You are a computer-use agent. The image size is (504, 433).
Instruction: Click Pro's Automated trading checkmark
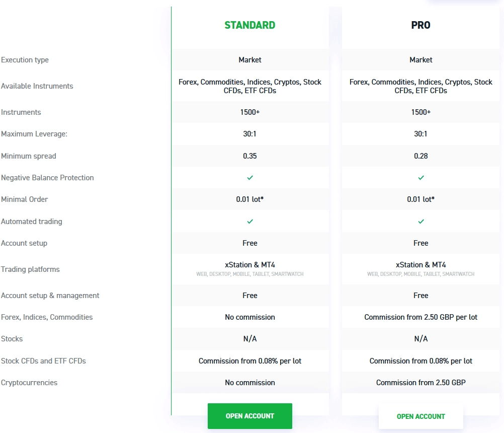[x=421, y=221]
